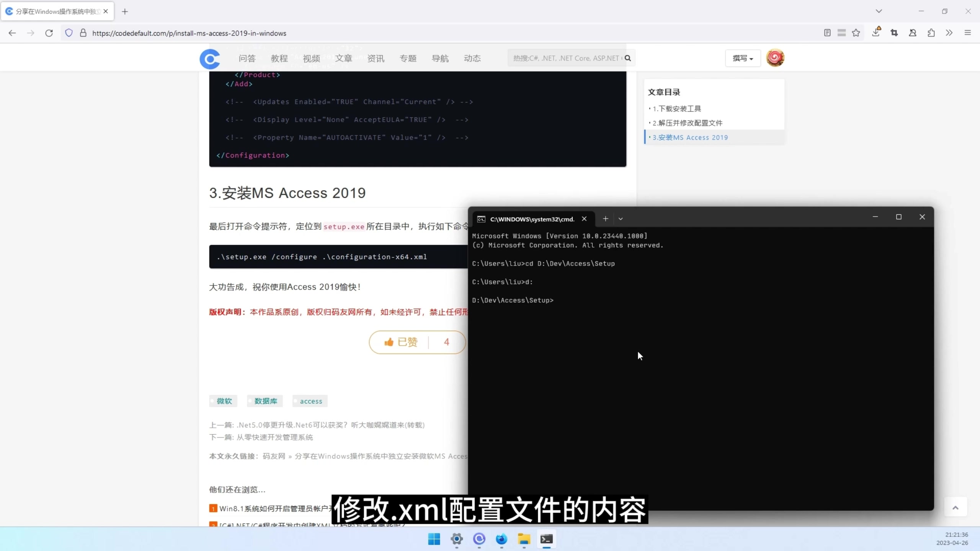Open the user avatar in site header
The width and height of the screenshot is (980, 551).
tap(775, 58)
